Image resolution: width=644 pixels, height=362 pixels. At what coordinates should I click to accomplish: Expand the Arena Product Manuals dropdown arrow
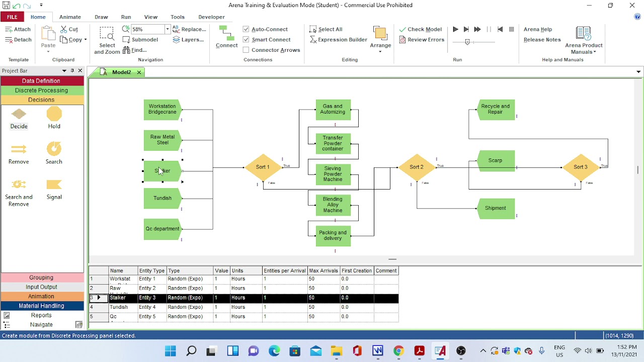[x=595, y=52]
